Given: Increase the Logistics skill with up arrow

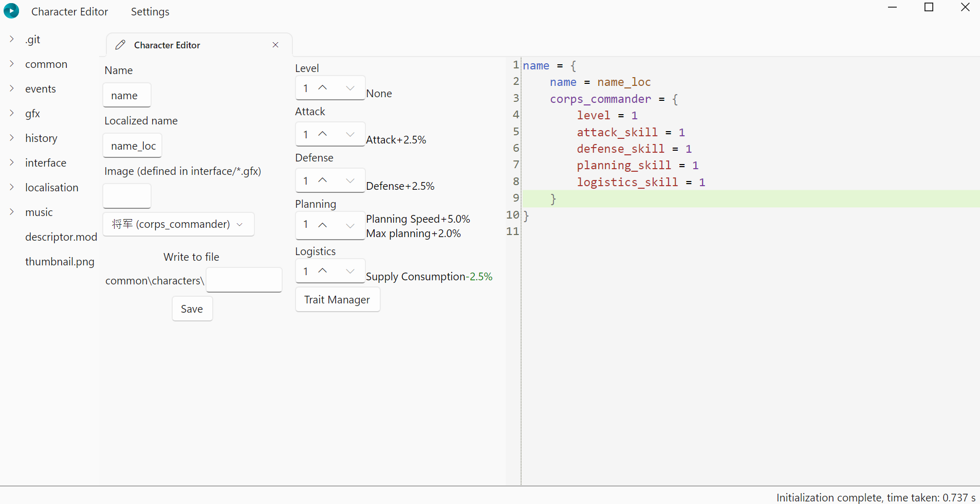Looking at the screenshot, I should point(323,271).
